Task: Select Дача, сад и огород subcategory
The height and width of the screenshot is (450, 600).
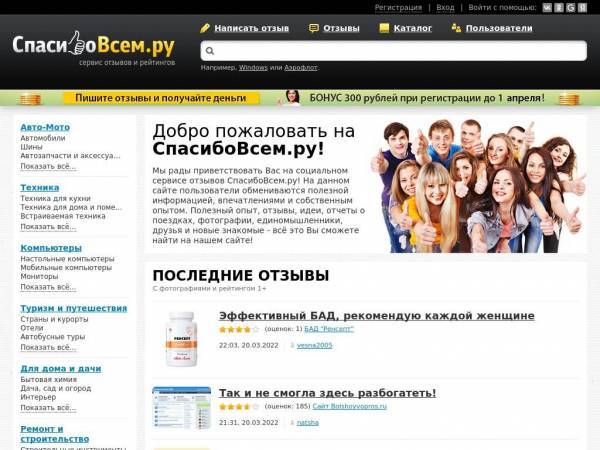Action: pos(56,389)
